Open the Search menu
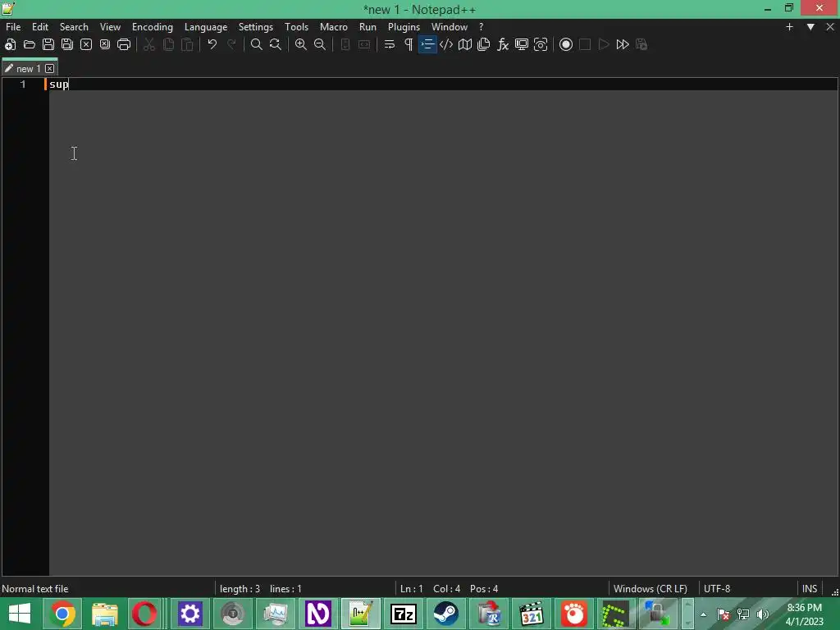This screenshot has height=630, width=840. (x=74, y=27)
